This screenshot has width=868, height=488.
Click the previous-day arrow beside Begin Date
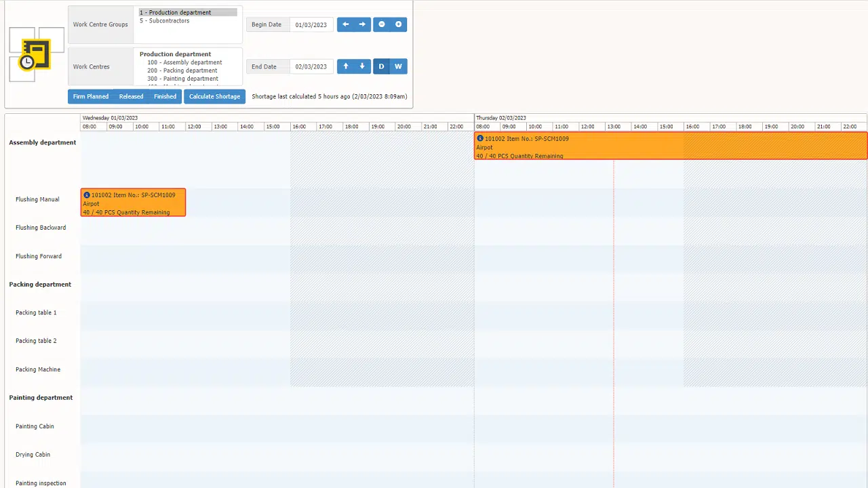[345, 24]
